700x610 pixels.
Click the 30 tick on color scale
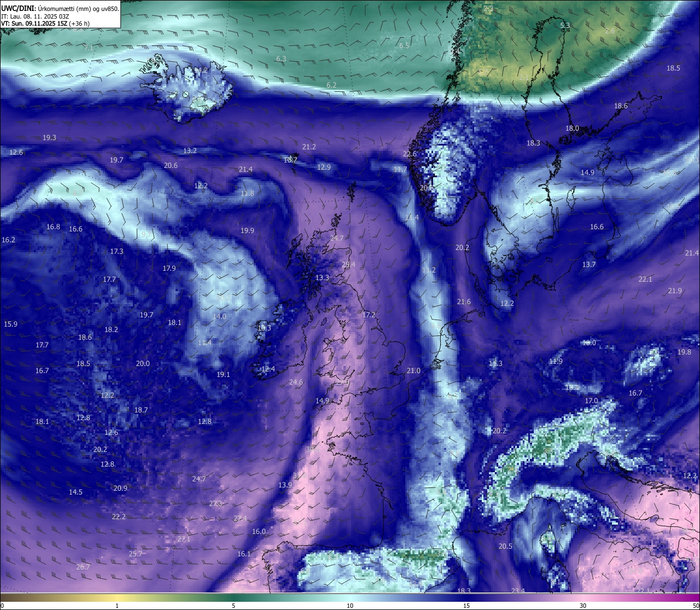click(583, 606)
